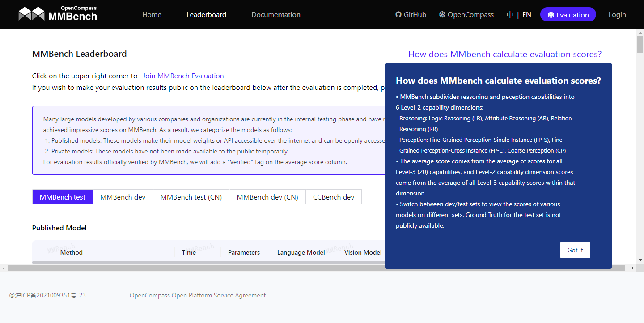
Task: Click the Time column header
Action: (189, 252)
